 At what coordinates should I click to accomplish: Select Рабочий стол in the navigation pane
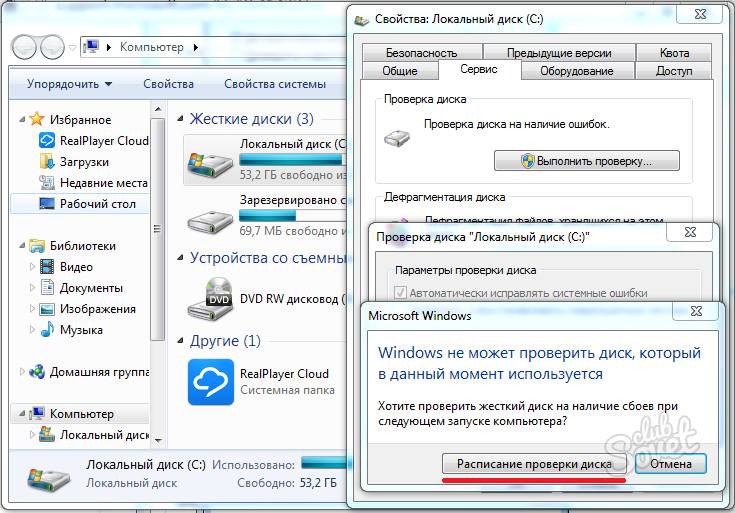coord(80,204)
